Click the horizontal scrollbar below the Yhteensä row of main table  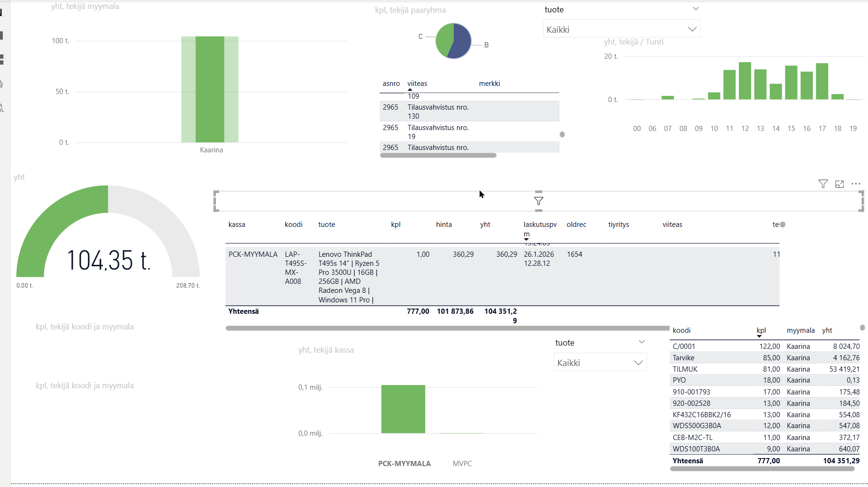[x=447, y=328]
